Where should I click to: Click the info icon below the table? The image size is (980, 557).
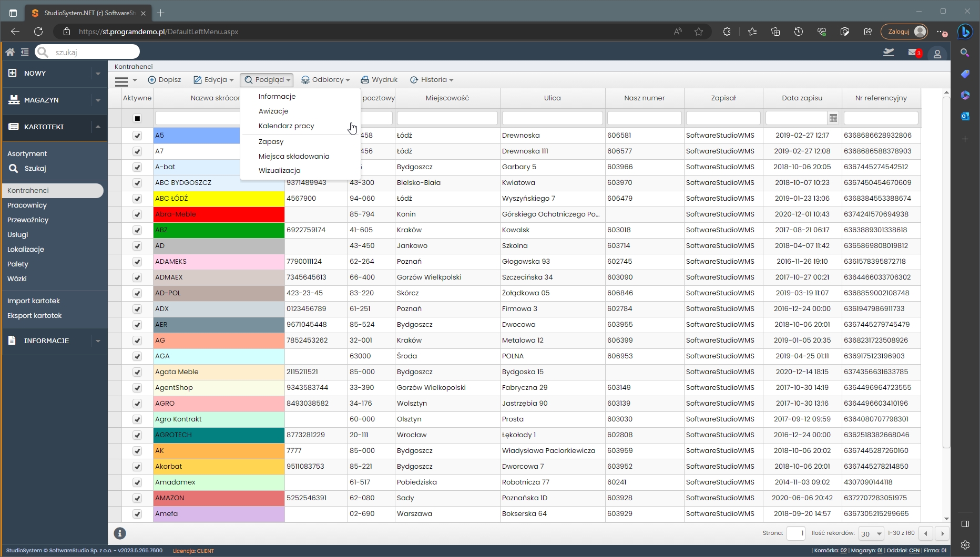coord(120,533)
